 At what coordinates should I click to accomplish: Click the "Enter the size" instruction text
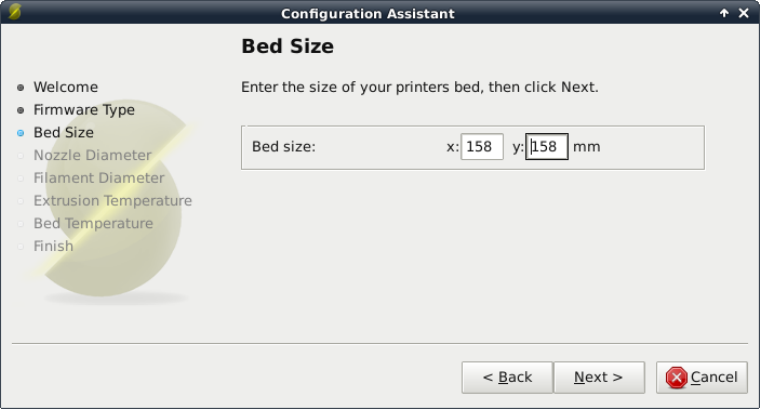419,87
